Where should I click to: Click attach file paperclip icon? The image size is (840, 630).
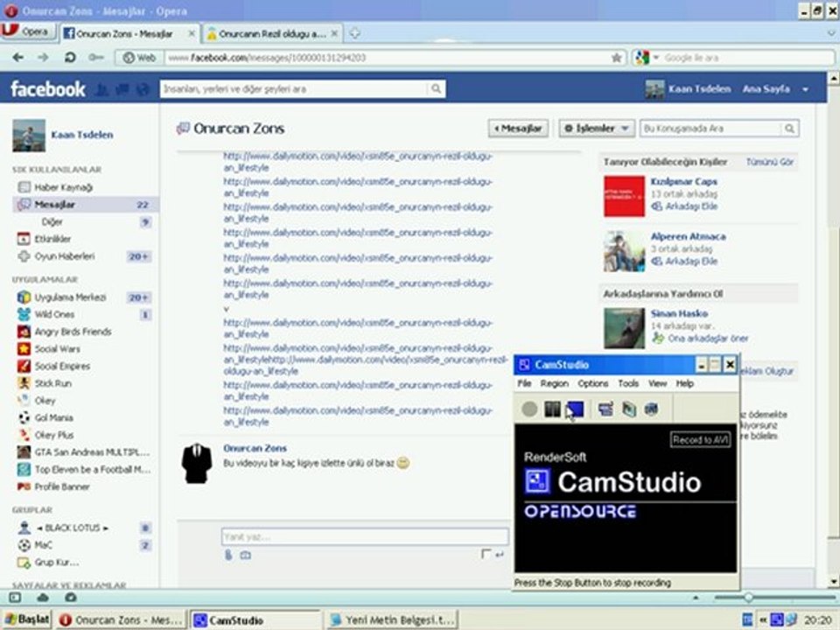[228, 555]
